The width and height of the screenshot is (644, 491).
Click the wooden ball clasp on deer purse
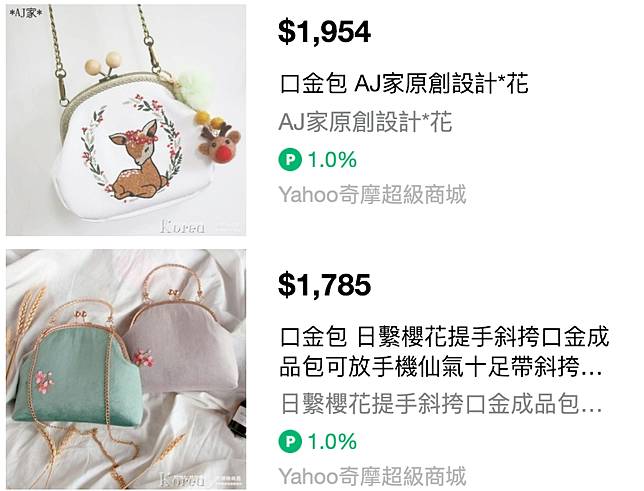coord(104,62)
